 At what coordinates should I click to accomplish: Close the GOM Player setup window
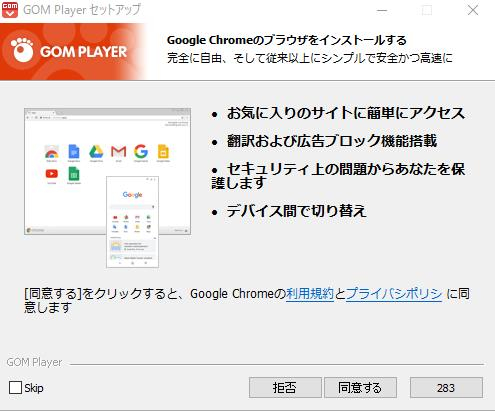tap(473, 10)
